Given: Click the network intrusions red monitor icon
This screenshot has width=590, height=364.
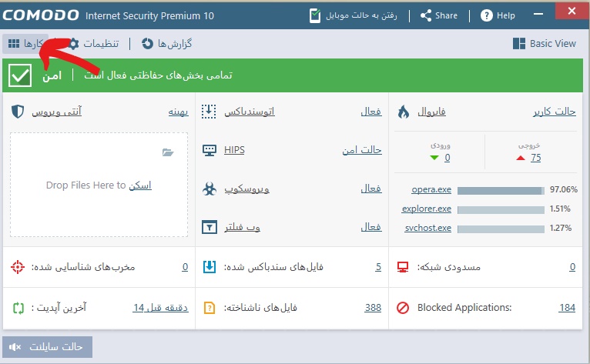Looking at the screenshot, I should pos(403,267).
